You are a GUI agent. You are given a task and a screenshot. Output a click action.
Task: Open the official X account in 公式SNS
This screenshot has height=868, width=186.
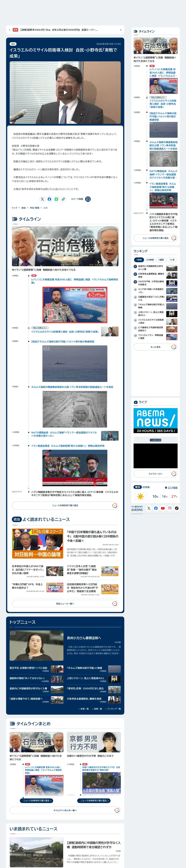point(149,508)
